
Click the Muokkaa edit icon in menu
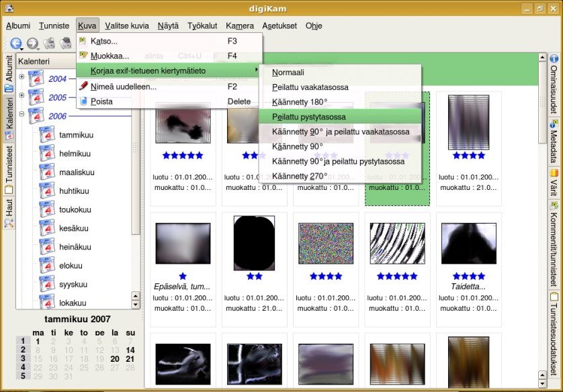pos(84,56)
